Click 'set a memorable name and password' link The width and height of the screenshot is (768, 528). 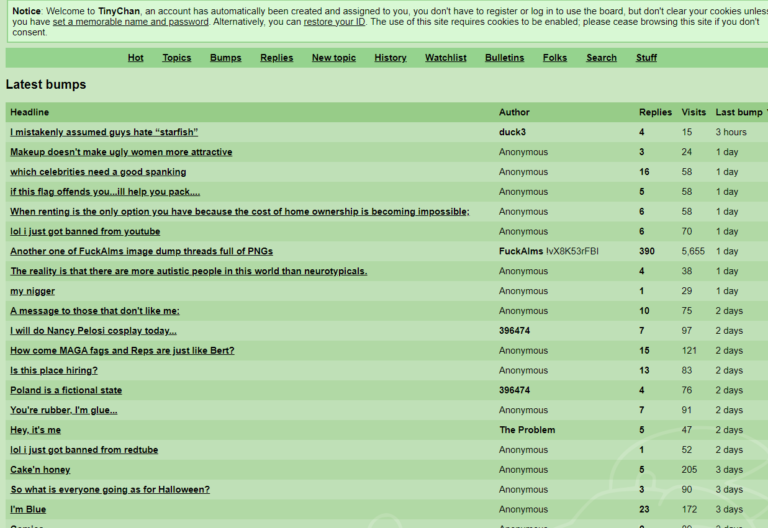[131, 22]
